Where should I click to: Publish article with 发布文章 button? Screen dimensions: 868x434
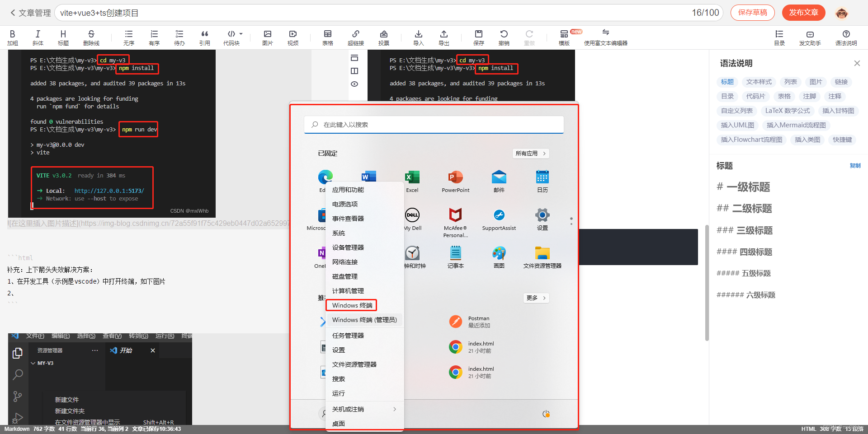pyautogui.click(x=804, y=13)
